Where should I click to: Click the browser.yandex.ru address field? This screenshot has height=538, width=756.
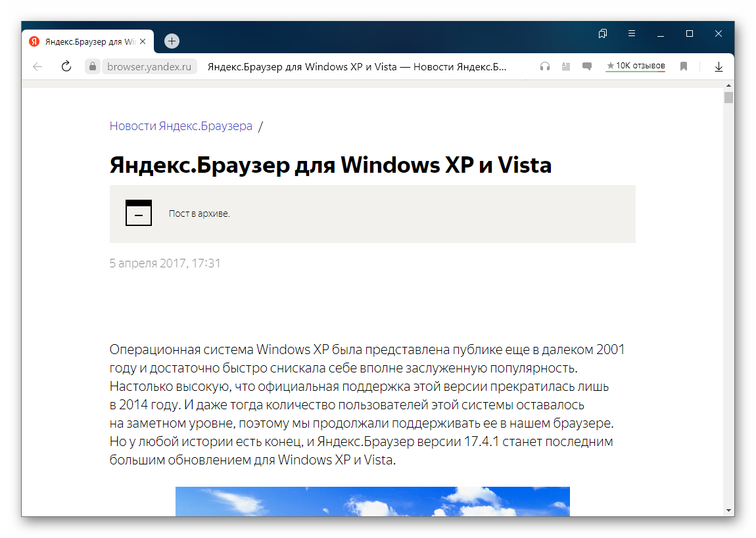point(149,66)
